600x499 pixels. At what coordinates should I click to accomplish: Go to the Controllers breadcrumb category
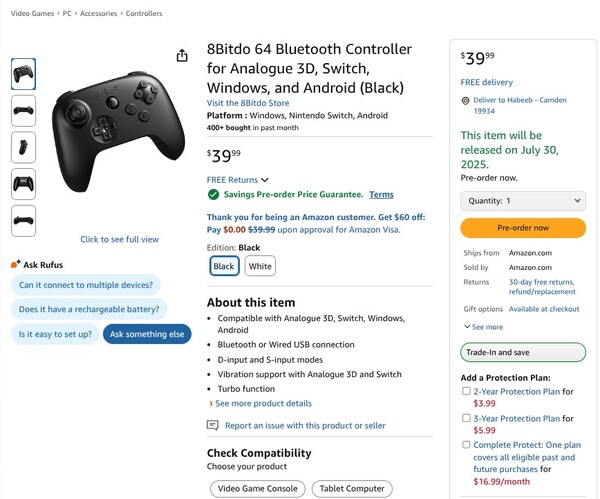145,14
